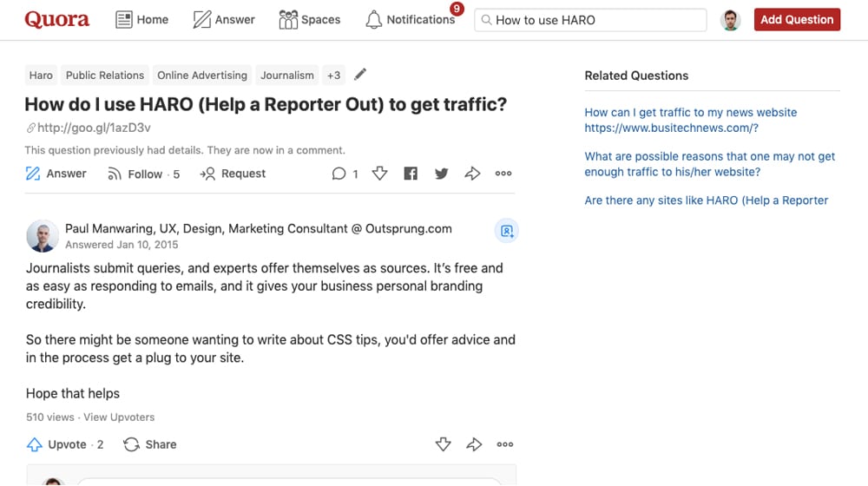
Task: Click the follow author icon beside answer
Action: coord(507,231)
